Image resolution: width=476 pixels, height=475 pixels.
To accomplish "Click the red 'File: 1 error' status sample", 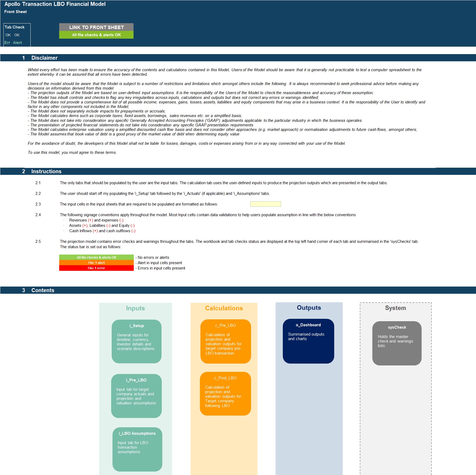I will point(96,268).
